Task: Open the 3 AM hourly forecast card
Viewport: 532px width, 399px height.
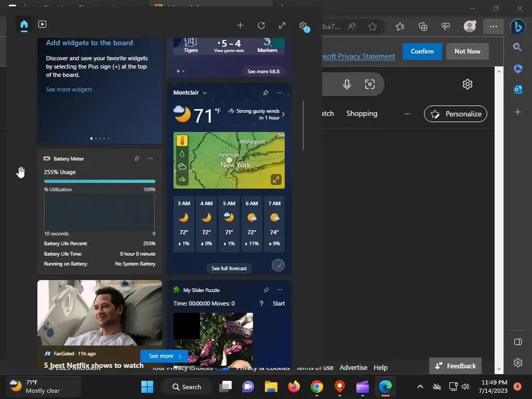Action: (184, 224)
